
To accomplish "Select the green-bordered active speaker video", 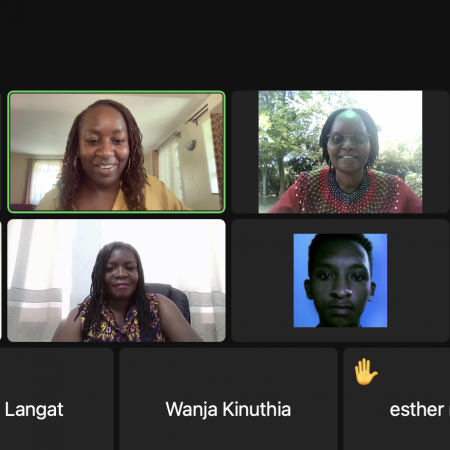I will coord(116,152).
